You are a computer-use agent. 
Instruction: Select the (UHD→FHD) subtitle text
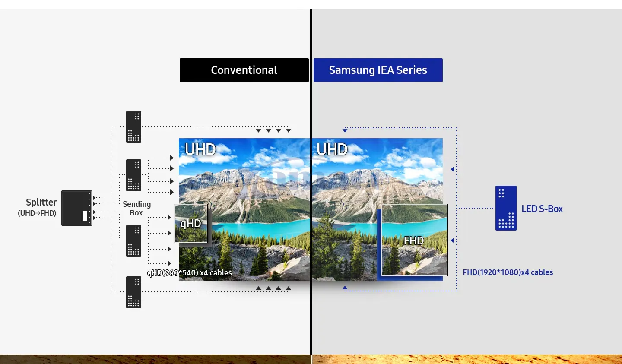pyautogui.click(x=37, y=213)
